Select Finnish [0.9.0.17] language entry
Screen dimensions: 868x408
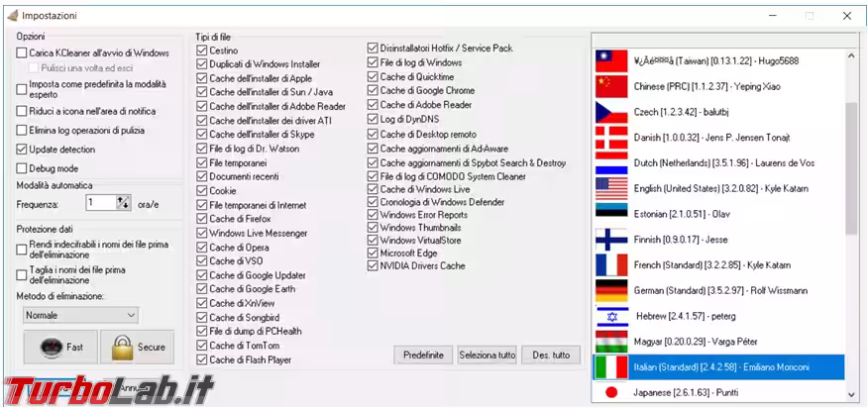point(719,239)
